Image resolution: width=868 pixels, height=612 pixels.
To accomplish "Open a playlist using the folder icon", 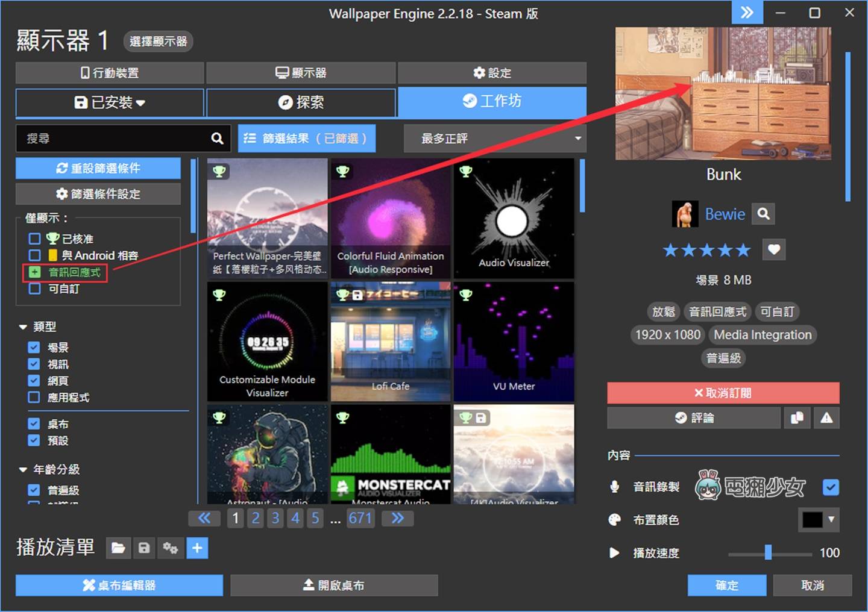I will 118,548.
